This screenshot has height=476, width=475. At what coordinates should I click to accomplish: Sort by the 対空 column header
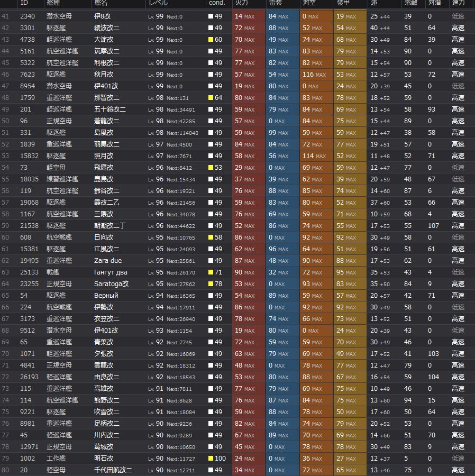[309, 3]
